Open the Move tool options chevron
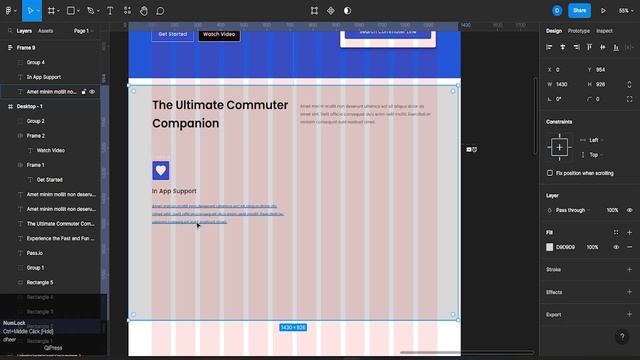This screenshot has width=640, height=360. pos(38,11)
